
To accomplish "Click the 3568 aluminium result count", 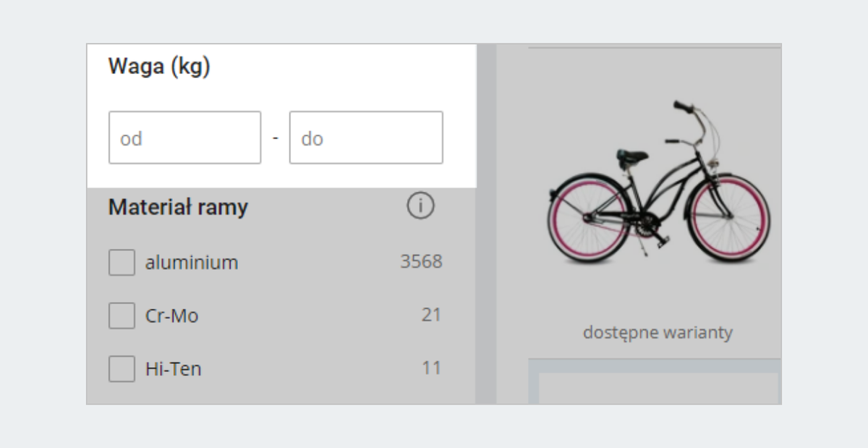I will (421, 261).
